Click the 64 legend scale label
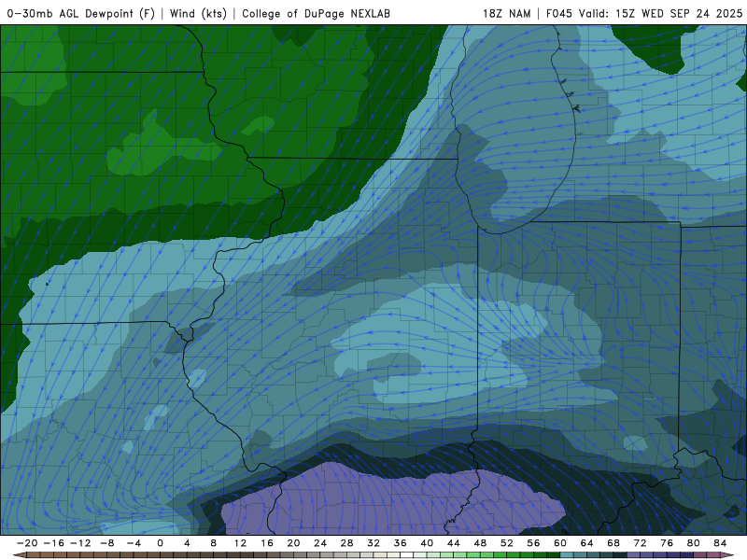The height and width of the screenshot is (560, 747). (587, 543)
